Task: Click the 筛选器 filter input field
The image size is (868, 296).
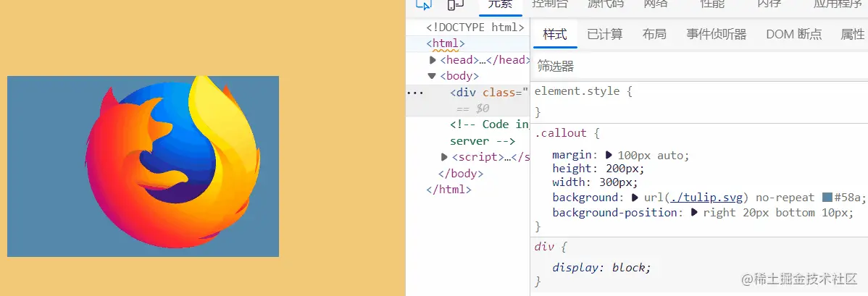Action: (x=699, y=67)
